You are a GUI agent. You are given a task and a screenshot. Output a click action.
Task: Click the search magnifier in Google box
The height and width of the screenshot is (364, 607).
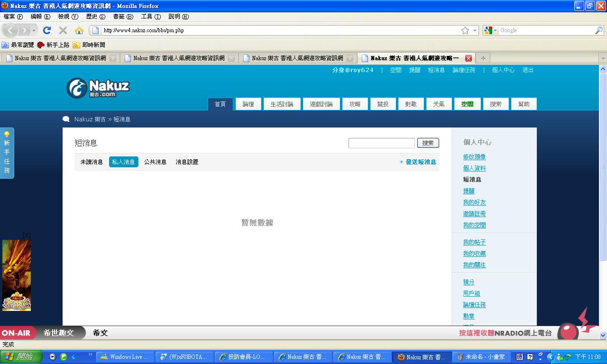[598, 30]
